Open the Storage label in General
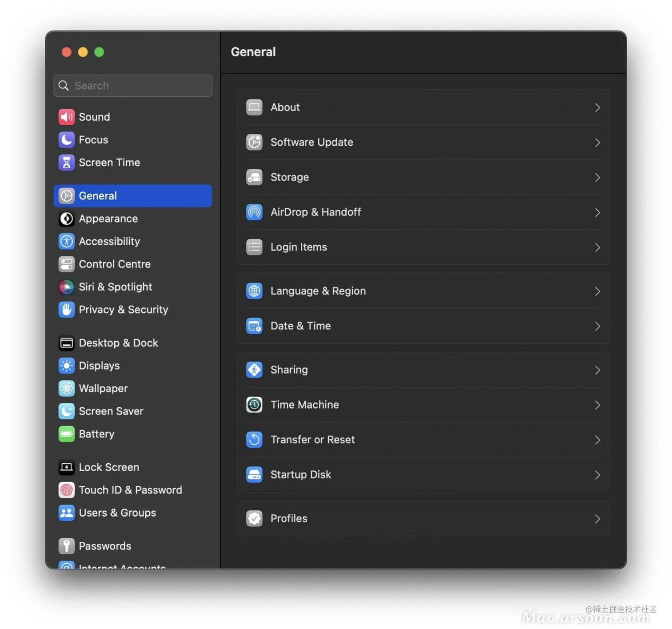The height and width of the screenshot is (629, 672). pyautogui.click(x=290, y=177)
